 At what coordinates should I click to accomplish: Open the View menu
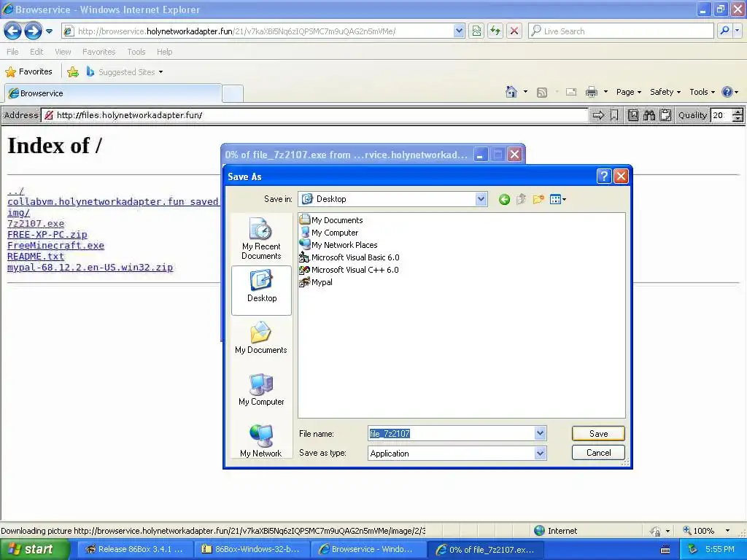tap(63, 52)
